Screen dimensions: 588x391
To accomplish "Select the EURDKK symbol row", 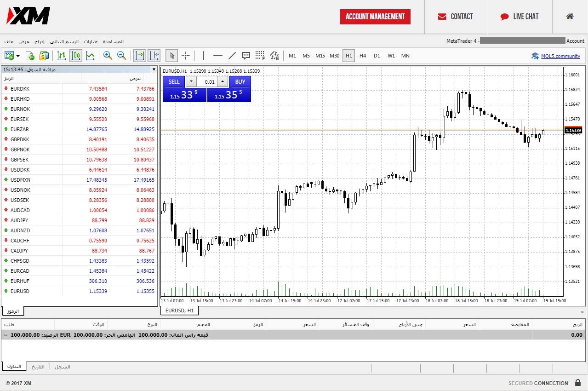I will click(79, 89).
